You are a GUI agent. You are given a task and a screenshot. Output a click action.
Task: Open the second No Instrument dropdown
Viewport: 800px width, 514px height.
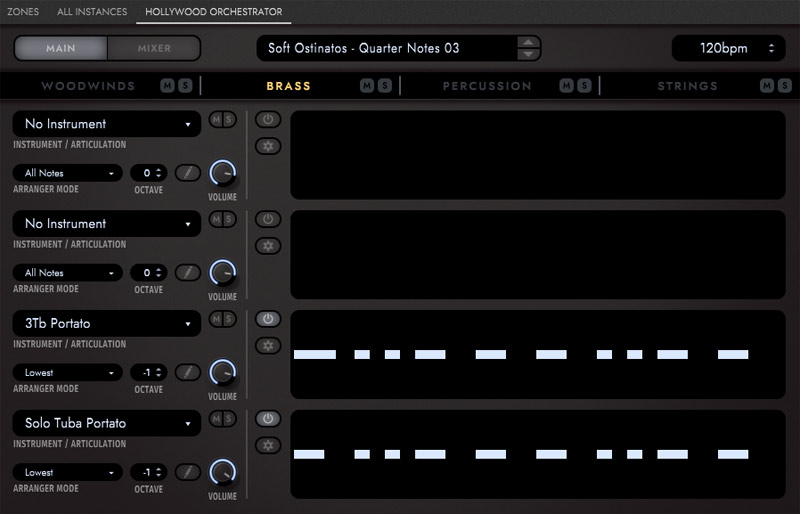tap(107, 224)
